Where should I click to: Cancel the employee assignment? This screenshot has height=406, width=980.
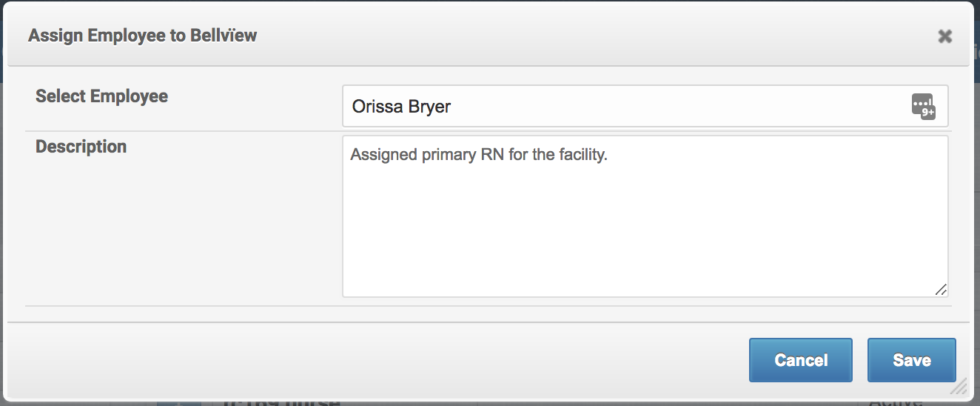[x=801, y=360]
